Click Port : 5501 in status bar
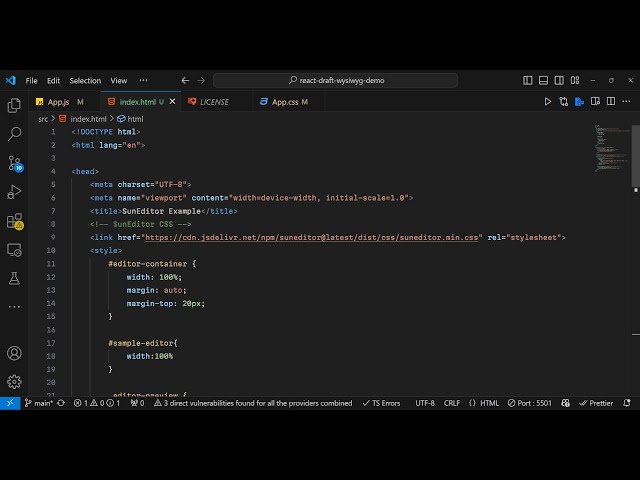This screenshot has width=640, height=480. (x=529, y=403)
